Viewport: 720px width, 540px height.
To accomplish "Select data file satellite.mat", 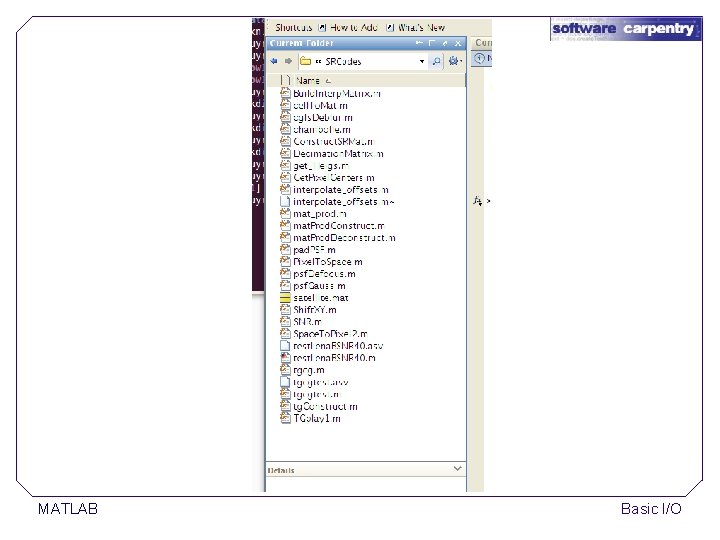I will [x=321, y=298].
